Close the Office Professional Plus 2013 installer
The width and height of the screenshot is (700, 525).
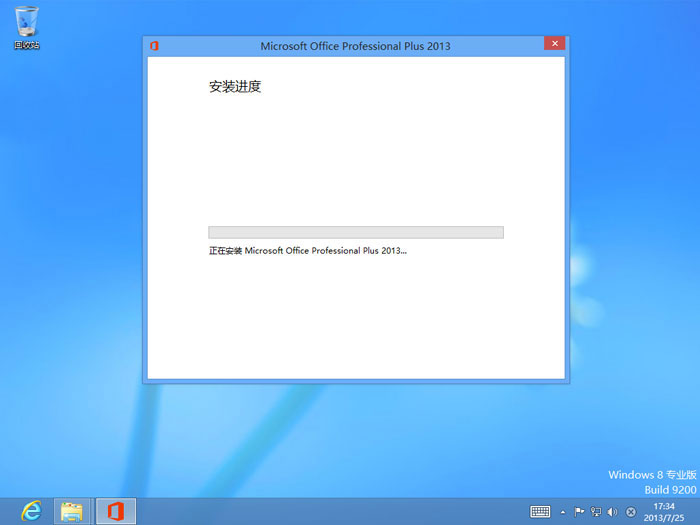click(555, 44)
